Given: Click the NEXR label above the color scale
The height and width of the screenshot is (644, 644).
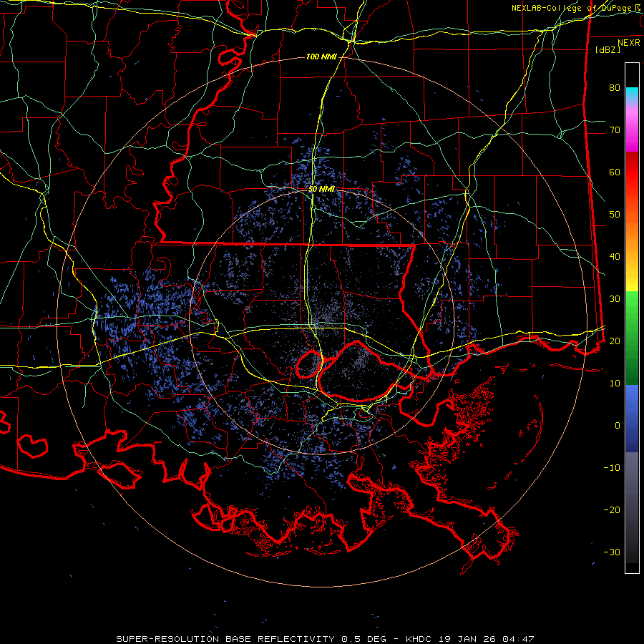Looking at the screenshot, I should tap(629, 43).
